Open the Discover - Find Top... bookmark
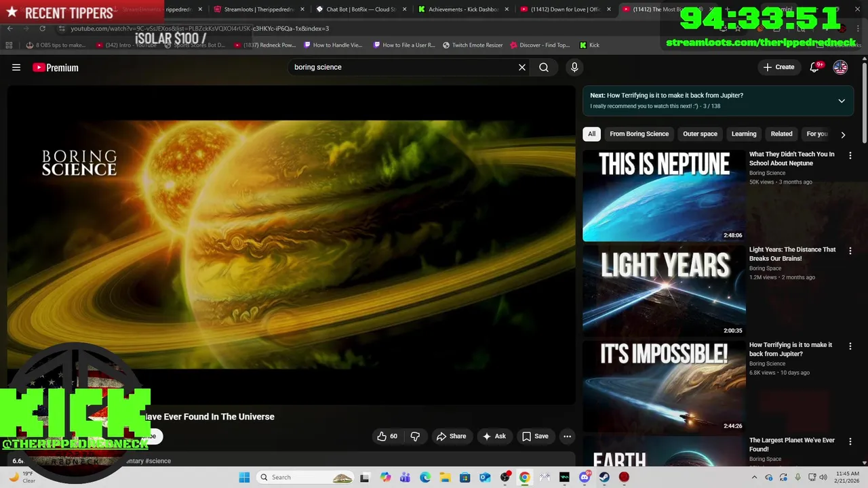The height and width of the screenshot is (488, 868). click(540, 45)
